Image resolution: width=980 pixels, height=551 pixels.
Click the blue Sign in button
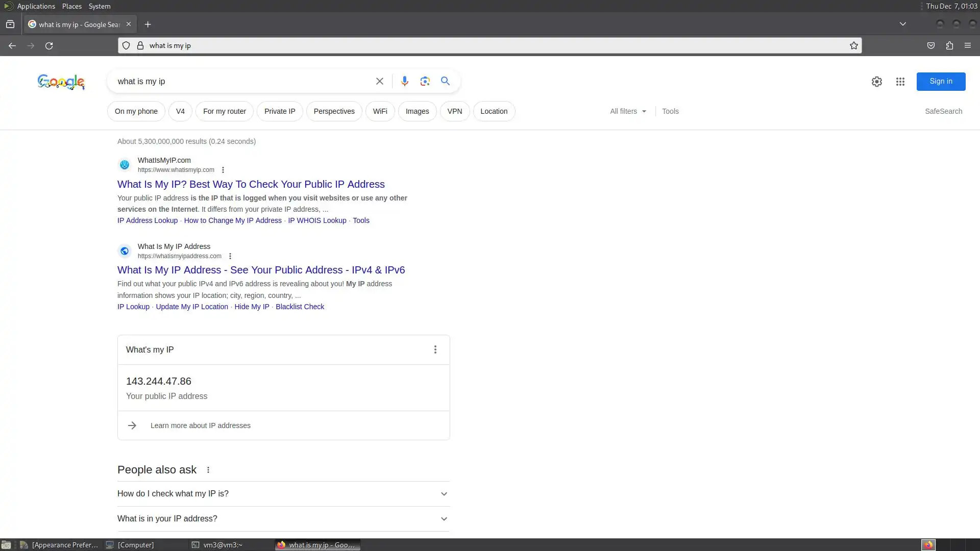click(940, 81)
